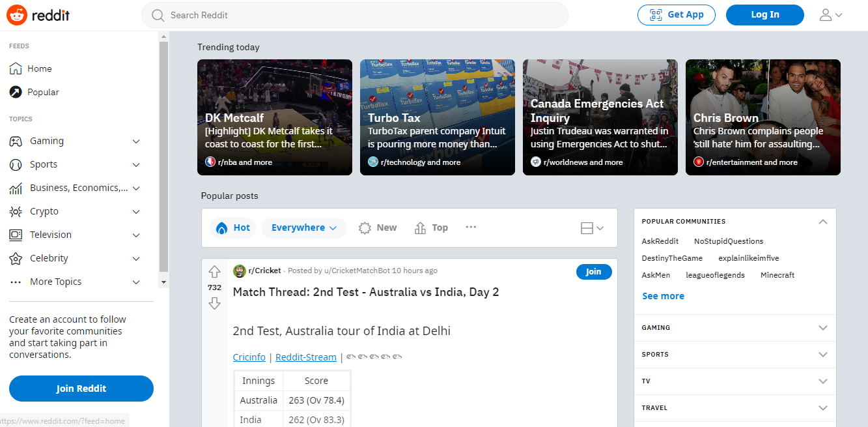
Task: Click the Join Reddit button
Action: pyautogui.click(x=81, y=389)
